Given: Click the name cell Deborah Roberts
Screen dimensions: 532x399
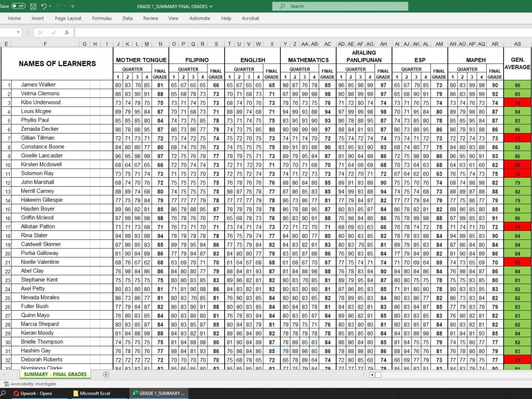Looking at the screenshot, I should point(41,359).
